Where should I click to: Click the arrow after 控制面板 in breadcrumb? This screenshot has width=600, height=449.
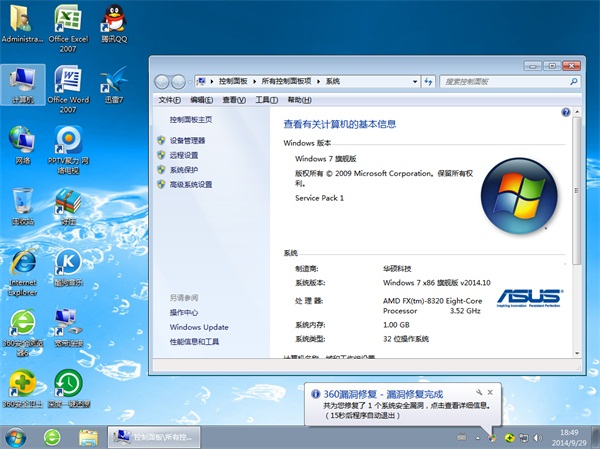click(x=240, y=81)
